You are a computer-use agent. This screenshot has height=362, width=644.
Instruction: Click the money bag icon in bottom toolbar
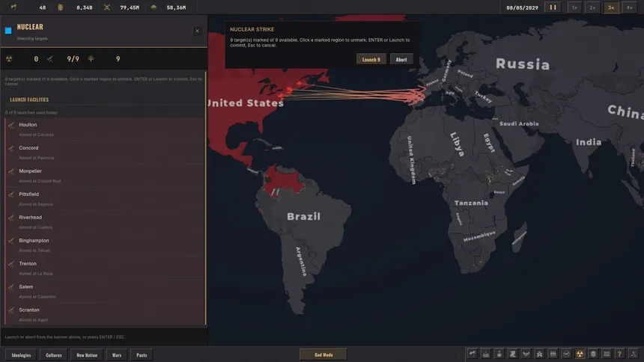pyautogui.click(x=499, y=354)
